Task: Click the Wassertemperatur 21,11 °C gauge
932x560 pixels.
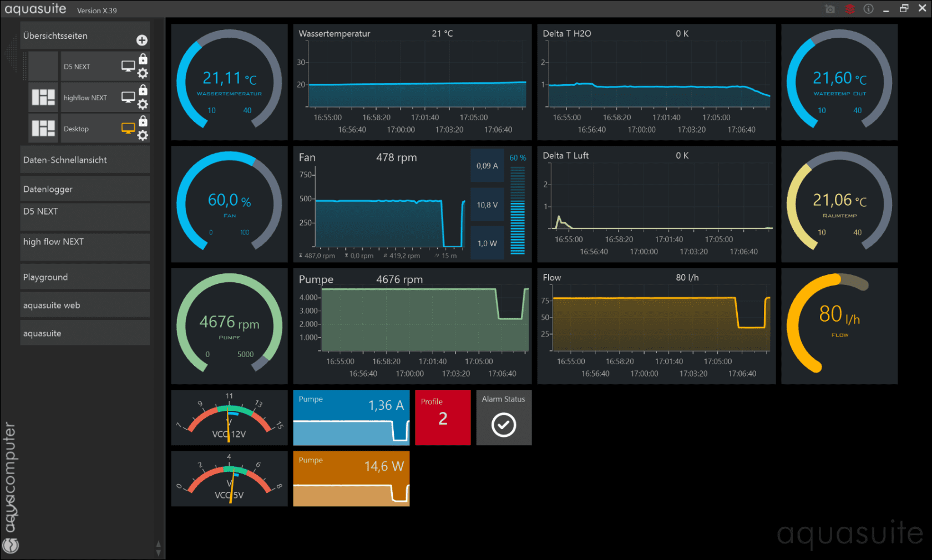Action: [x=229, y=82]
